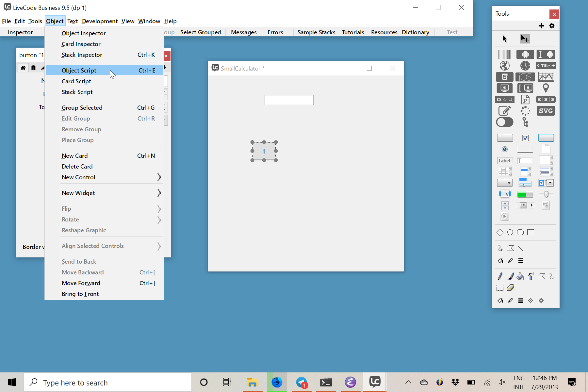Choose the barcode widget in Tools
The width and height of the screenshot is (588, 392).
point(505,55)
